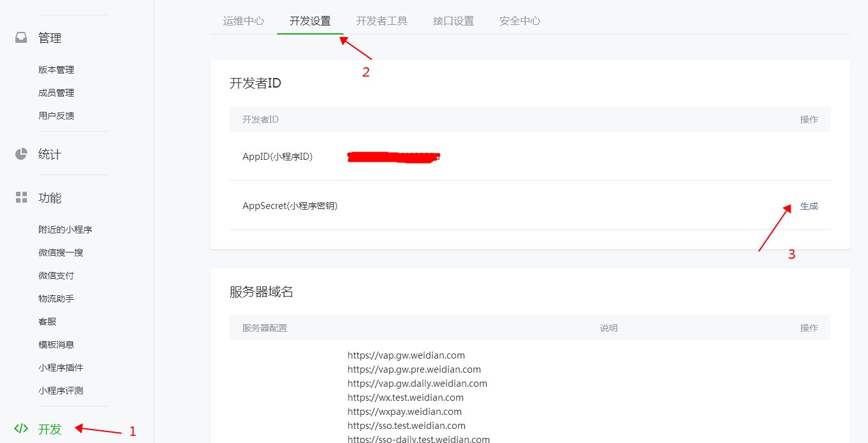Open 微信搜一搜 settings
The height and width of the screenshot is (443, 868).
(61, 252)
